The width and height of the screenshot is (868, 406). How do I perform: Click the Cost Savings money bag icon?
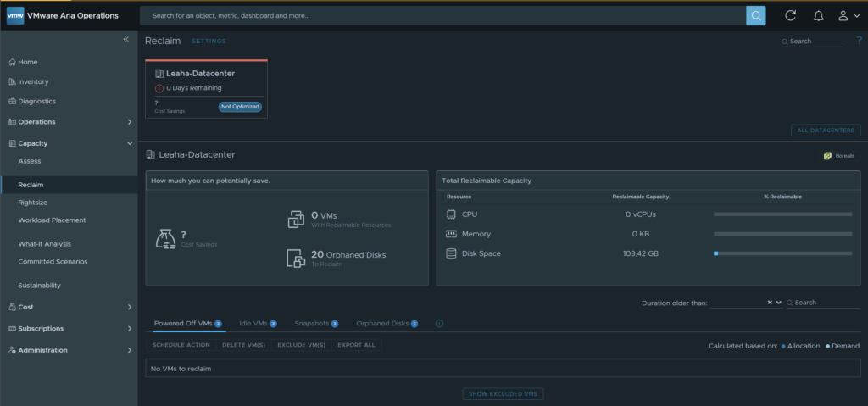[x=165, y=239]
